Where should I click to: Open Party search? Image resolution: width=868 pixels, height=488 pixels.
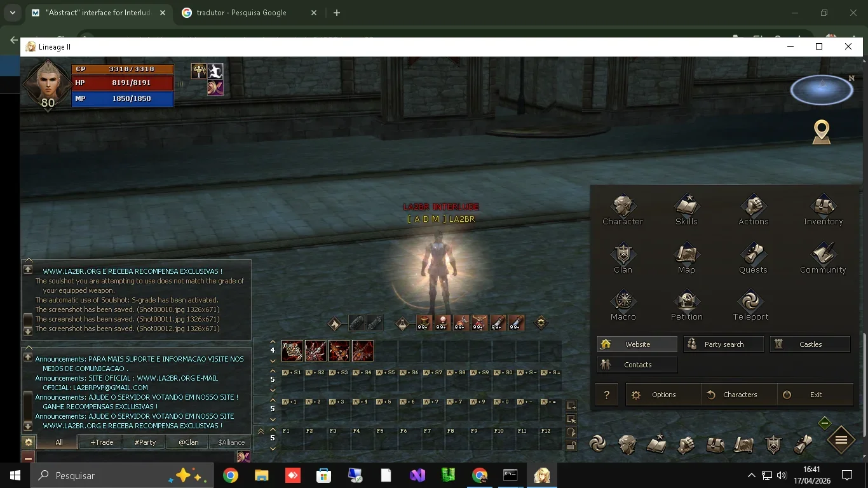pyautogui.click(x=724, y=344)
